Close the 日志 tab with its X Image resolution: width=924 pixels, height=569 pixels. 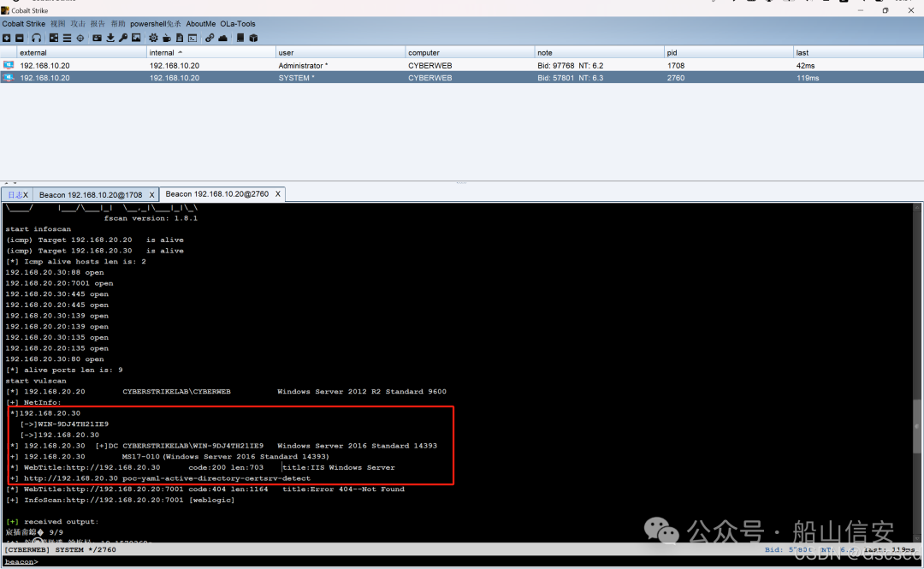point(26,194)
